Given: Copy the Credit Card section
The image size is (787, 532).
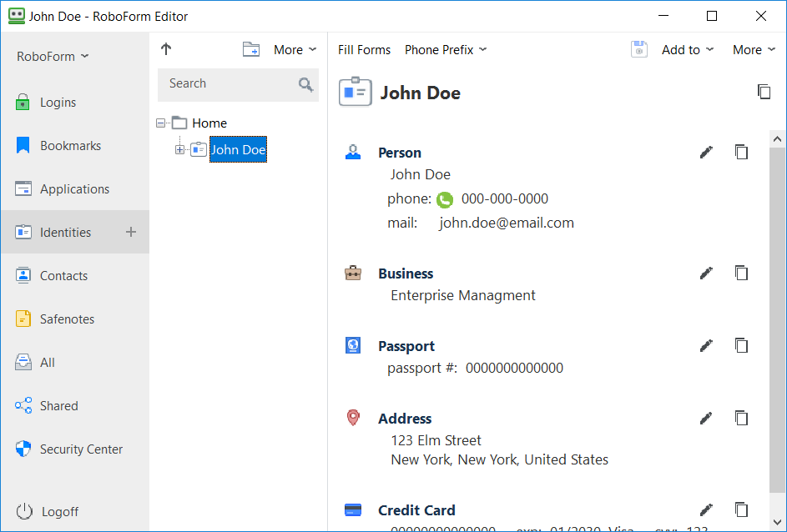Looking at the screenshot, I should (x=741, y=509).
